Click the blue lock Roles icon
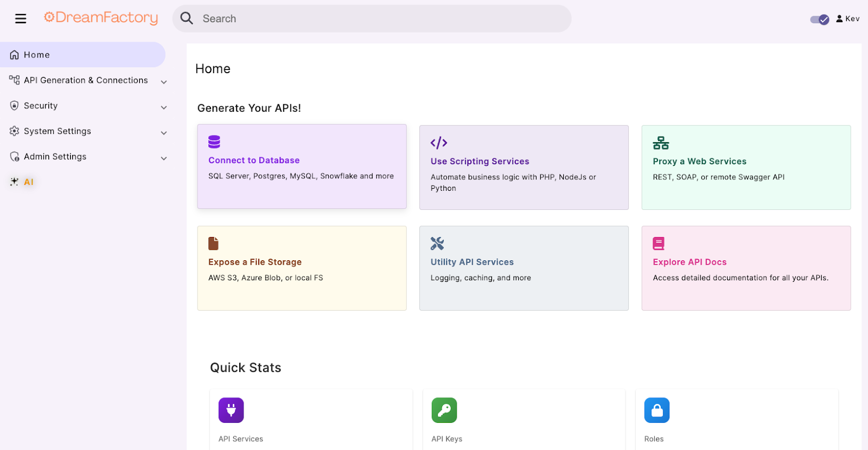 coord(657,410)
